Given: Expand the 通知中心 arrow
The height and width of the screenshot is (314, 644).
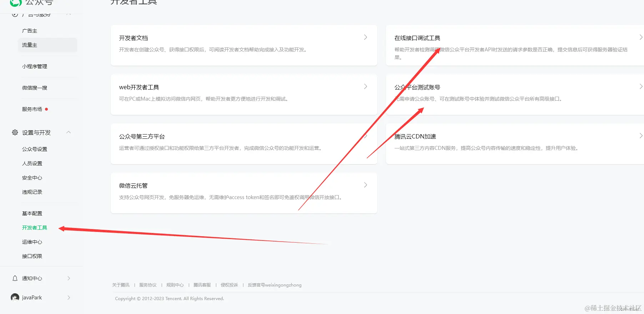Looking at the screenshot, I should [x=69, y=278].
